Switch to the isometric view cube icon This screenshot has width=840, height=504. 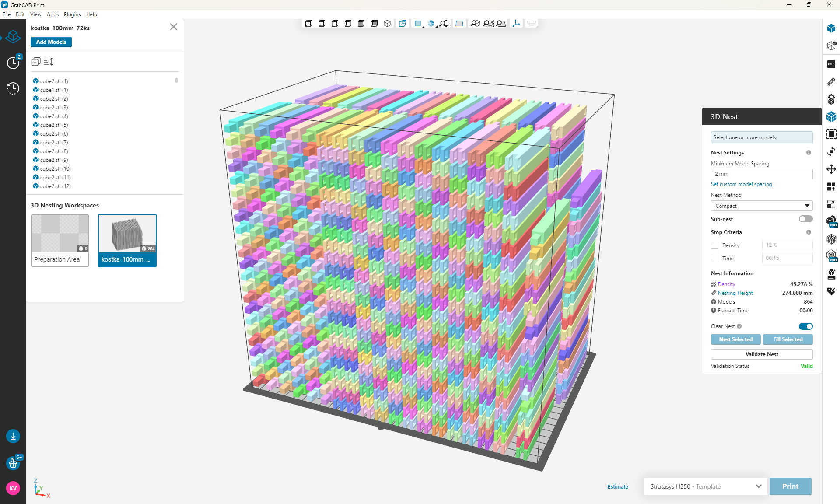coord(387,24)
